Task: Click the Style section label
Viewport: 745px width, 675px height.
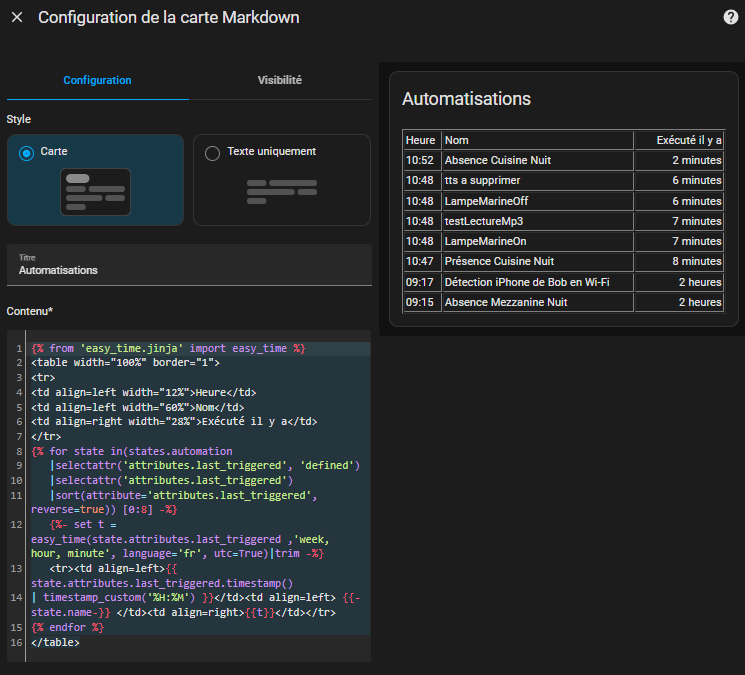Action: (19, 119)
